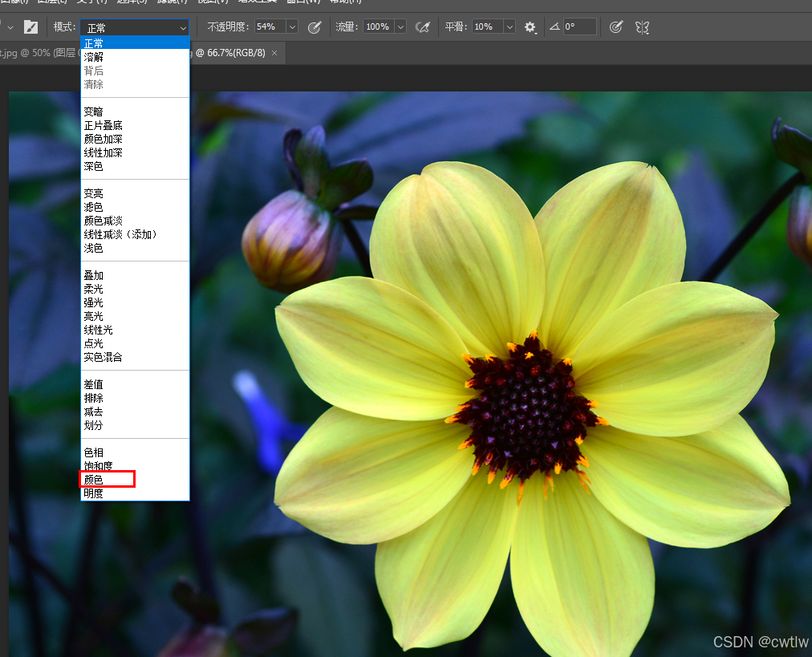Select 线性减淡（添加）blend mode
Viewport: 812px width, 657px height.
coord(135,234)
